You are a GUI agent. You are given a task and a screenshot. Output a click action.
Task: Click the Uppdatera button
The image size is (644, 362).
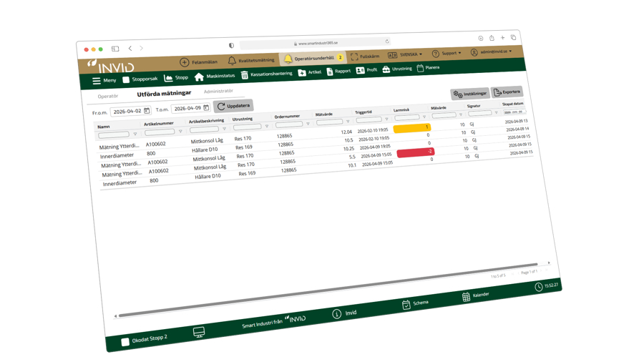coord(233,106)
